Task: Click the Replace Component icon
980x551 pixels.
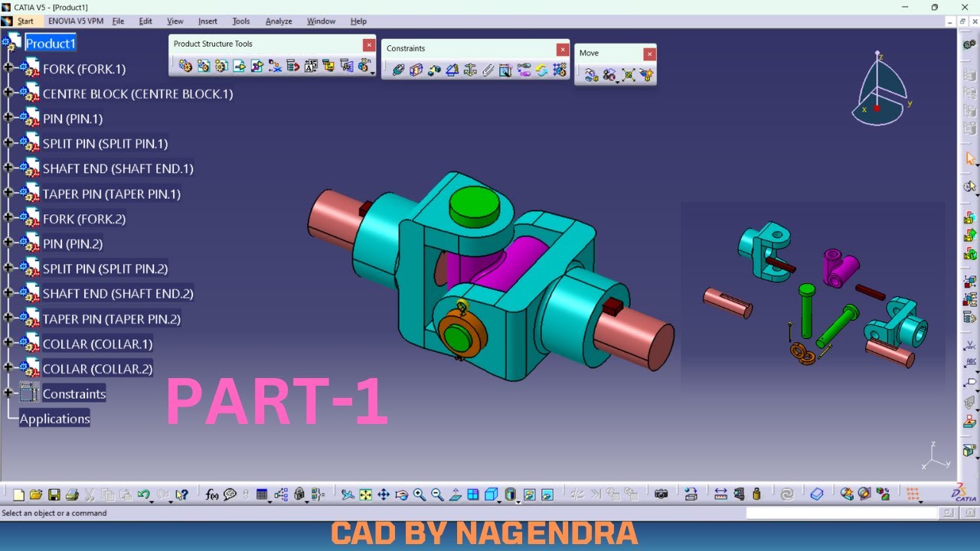Action: [x=274, y=67]
